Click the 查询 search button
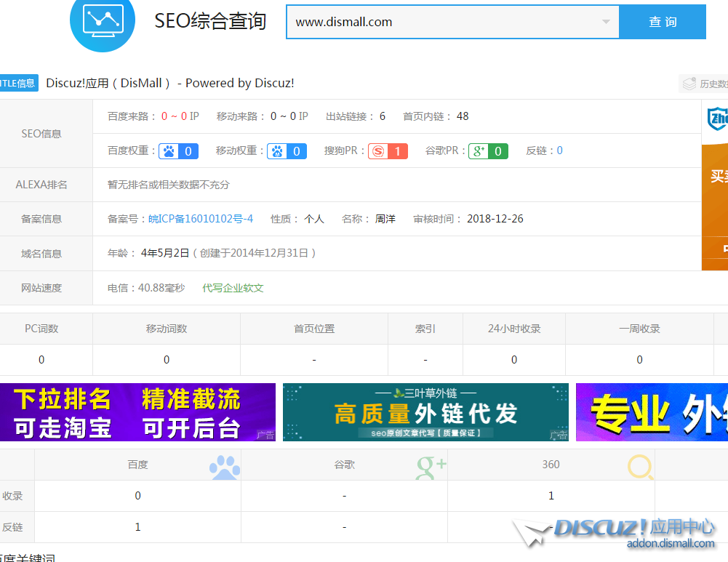Image resolution: width=728 pixels, height=562 pixels. (663, 22)
